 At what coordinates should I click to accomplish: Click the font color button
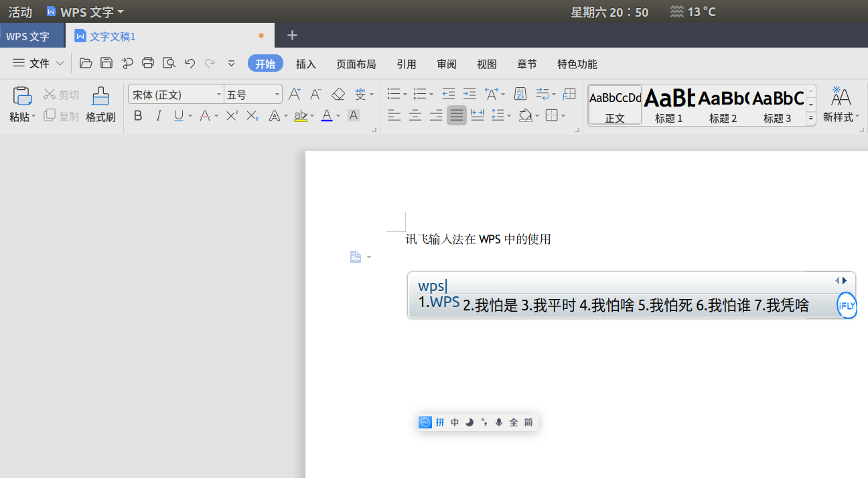[327, 116]
